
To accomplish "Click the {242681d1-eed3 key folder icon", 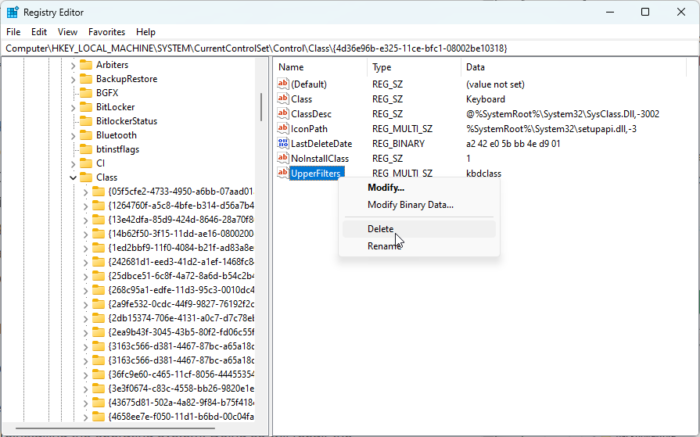I will pyautogui.click(x=98, y=262).
